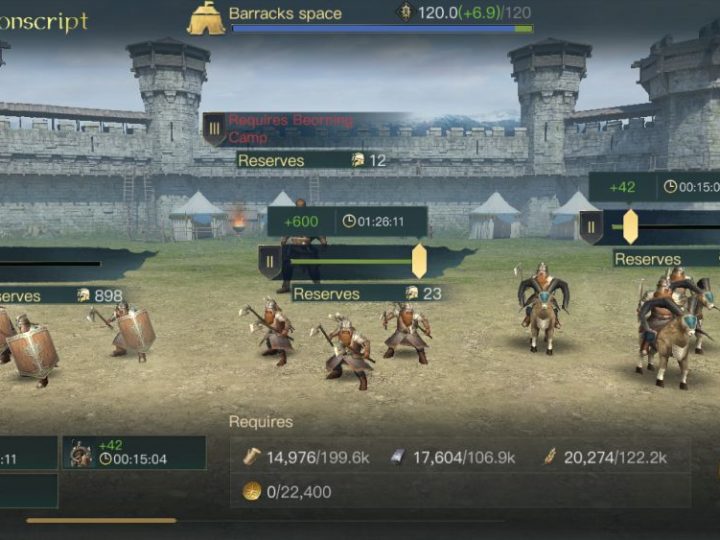Click the center axe troop slider handle

point(419,261)
